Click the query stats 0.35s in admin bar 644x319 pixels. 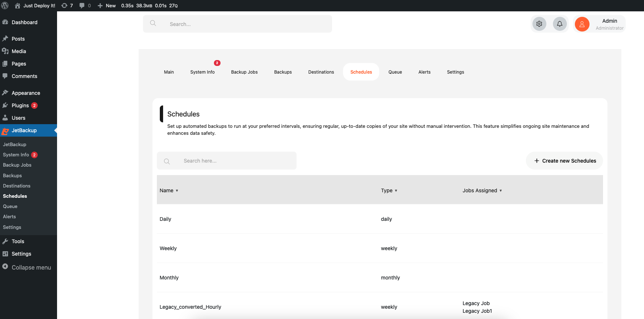coord(127,5)
